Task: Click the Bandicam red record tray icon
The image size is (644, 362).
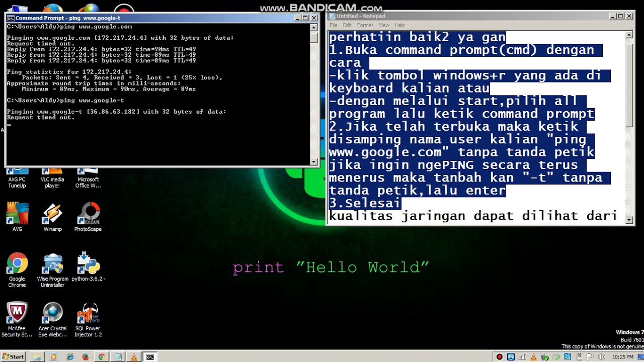Action: coord(499,357)
